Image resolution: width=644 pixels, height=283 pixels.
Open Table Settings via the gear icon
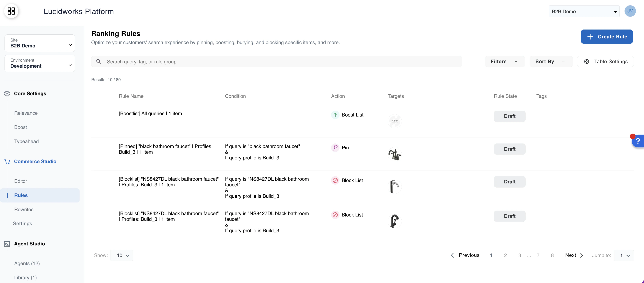pos(587,61)
